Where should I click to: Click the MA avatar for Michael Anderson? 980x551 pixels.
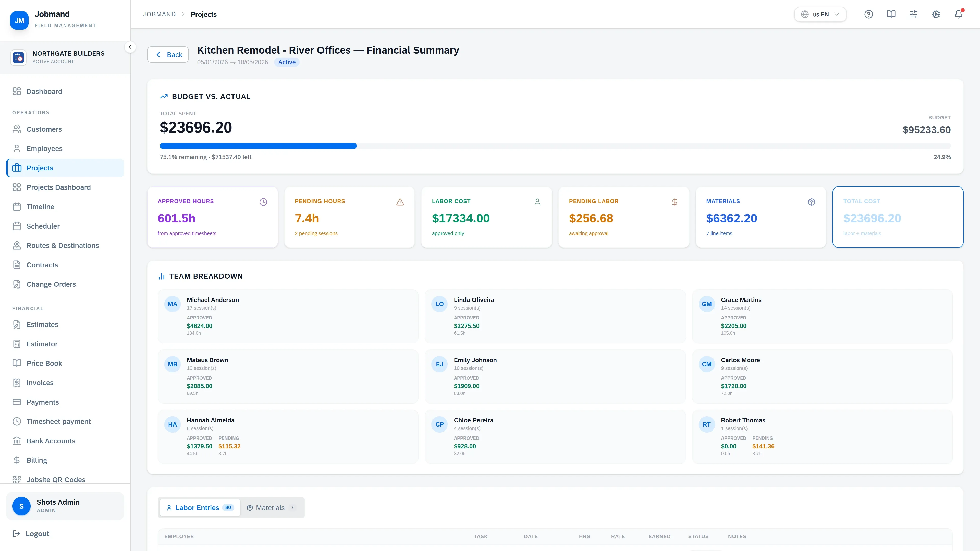172,304
